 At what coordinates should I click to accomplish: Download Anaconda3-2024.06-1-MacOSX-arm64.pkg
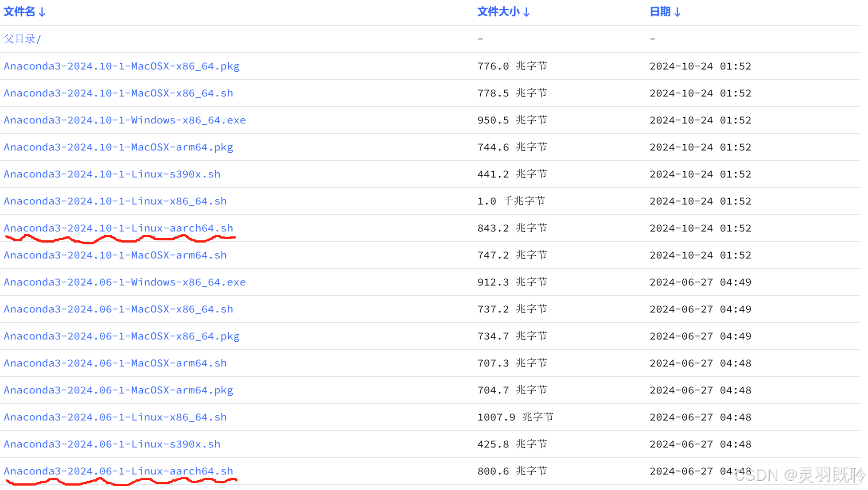click(118, 390)
